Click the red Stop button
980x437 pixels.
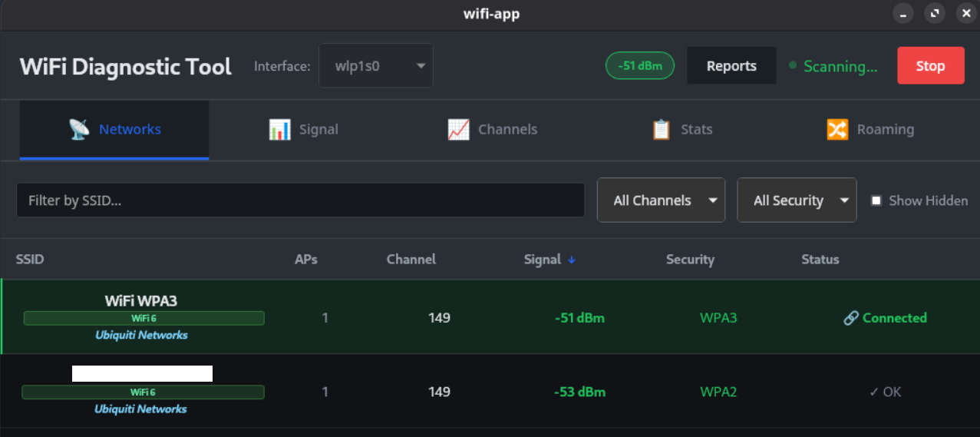point(930,66)
